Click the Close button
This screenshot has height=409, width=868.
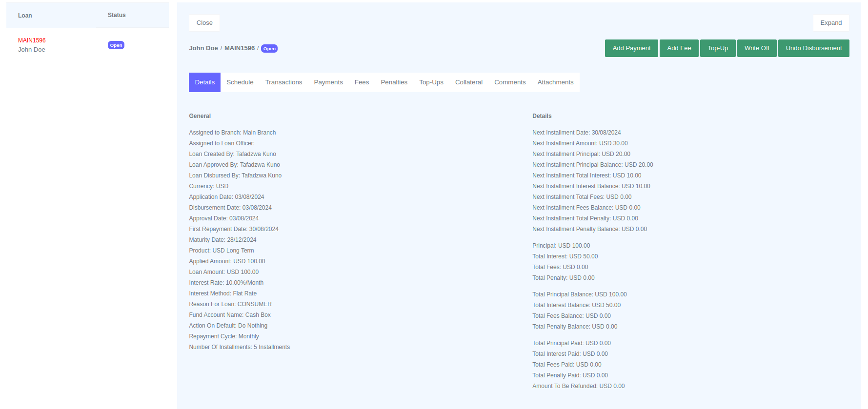(x=204, y=23)
